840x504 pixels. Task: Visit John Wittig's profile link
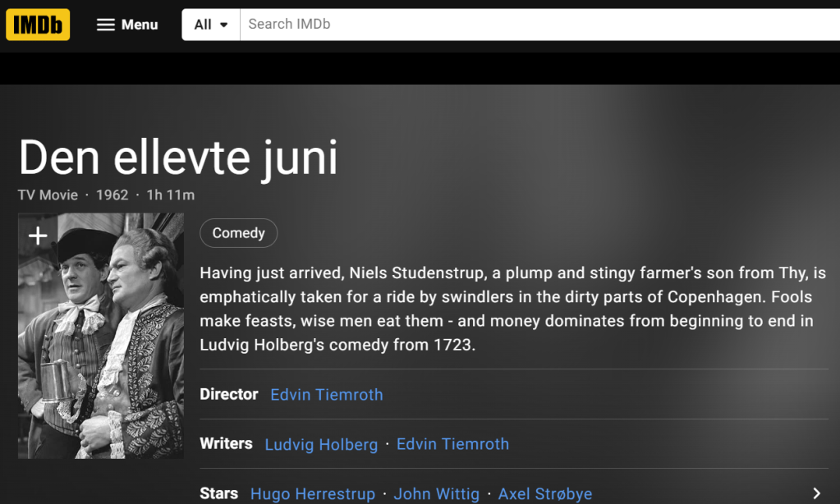436,493
